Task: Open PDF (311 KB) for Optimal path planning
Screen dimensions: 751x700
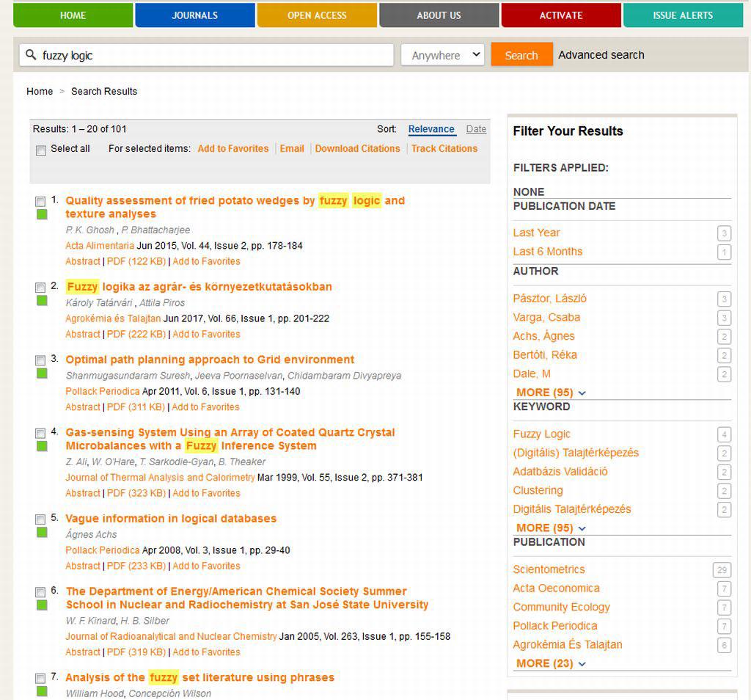Action: (136, 407)
